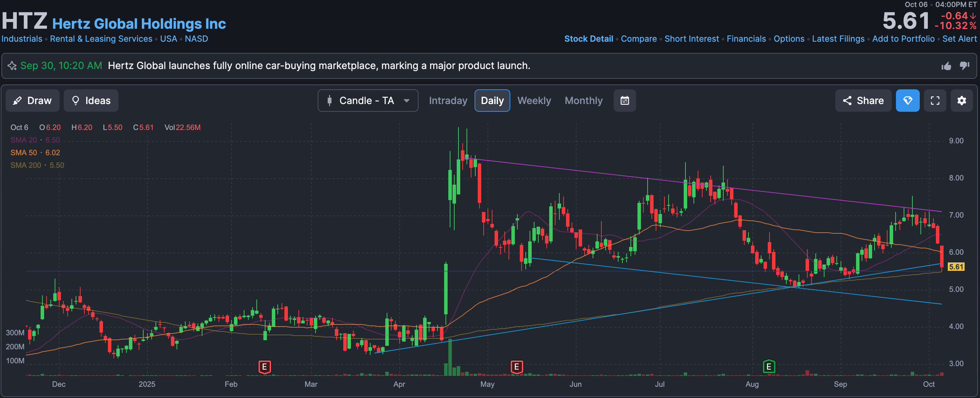
Task: Open the calendar date range picker
Action: [x=624, y=101]
